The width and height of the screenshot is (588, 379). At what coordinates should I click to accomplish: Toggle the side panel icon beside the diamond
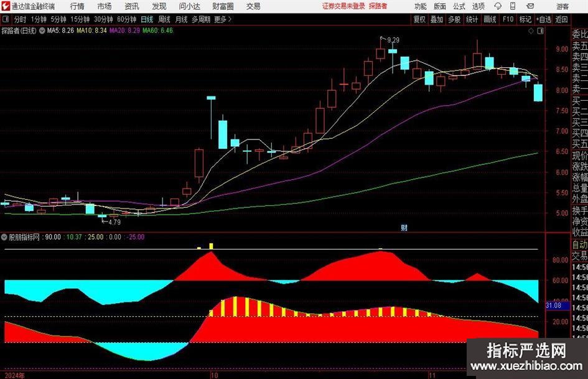(x=540, y=31)
